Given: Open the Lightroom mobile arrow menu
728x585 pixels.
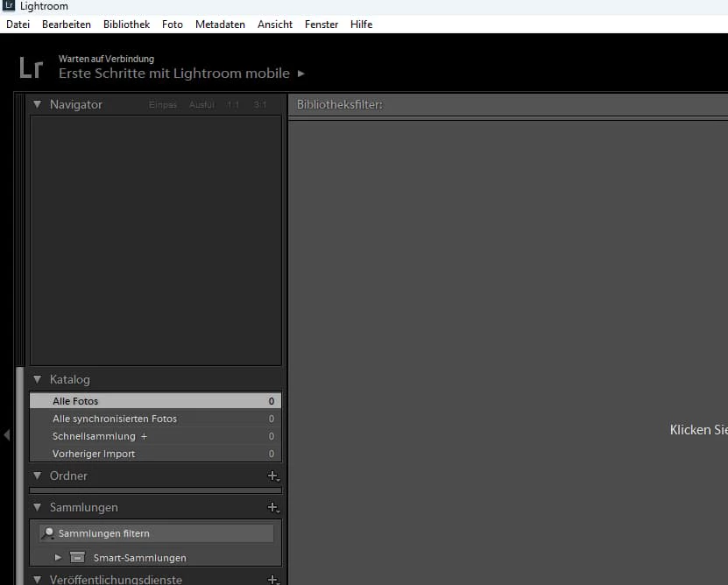Looking at the screenshot, I should point(300,74).
